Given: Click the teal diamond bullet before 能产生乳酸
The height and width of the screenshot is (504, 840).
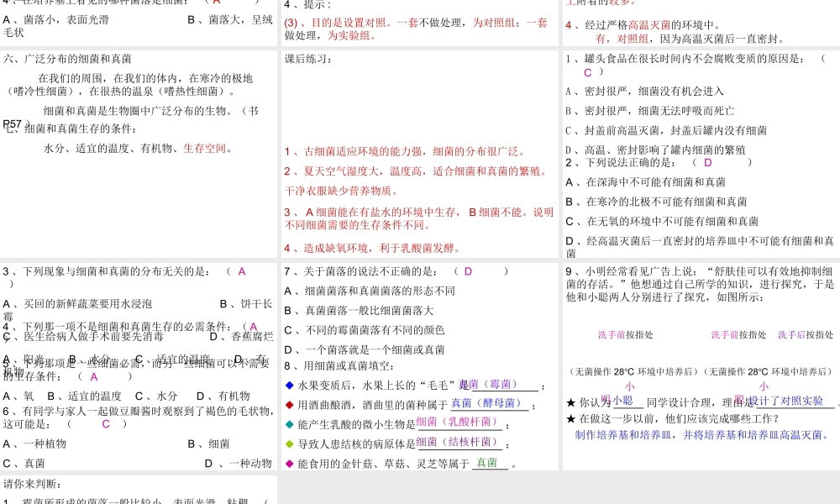Looking at the screenshot, I should 289,424.
